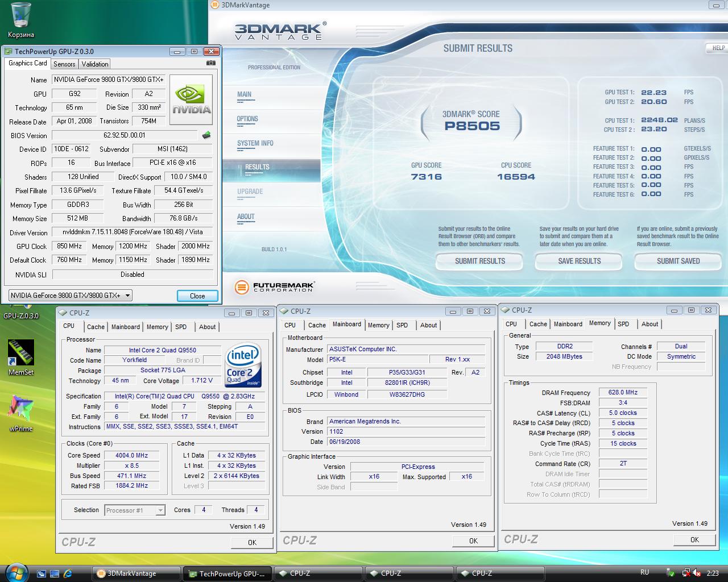This screenshot has height=582, width=728.
Task: Click the Core Speed value 4004.0 MHz
Action: (131, 455)
